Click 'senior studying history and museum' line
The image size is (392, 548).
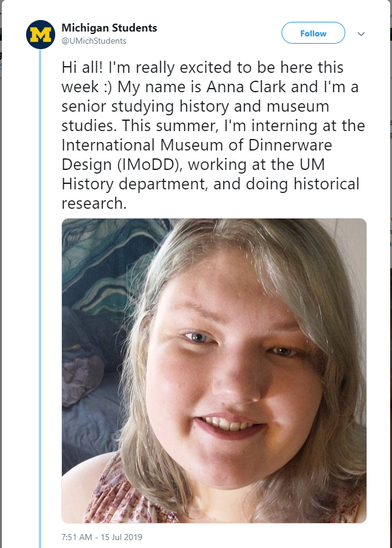[195, 106]
